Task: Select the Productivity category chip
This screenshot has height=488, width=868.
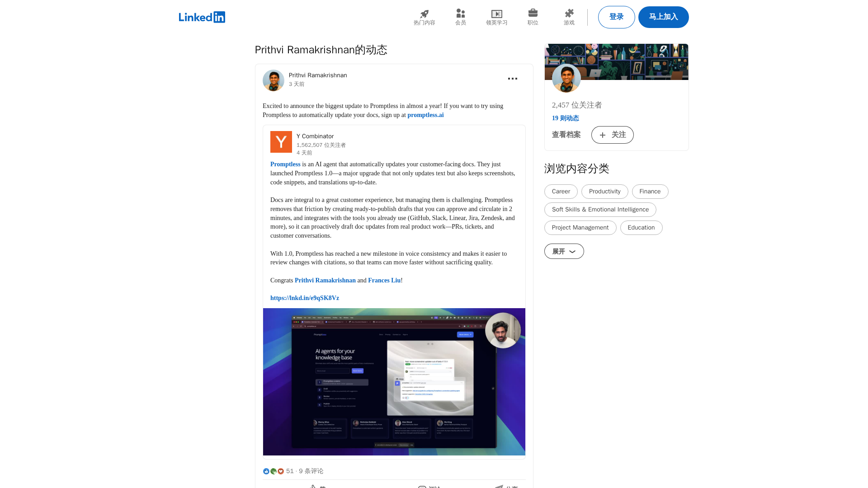Action: (x=604, y=192)
